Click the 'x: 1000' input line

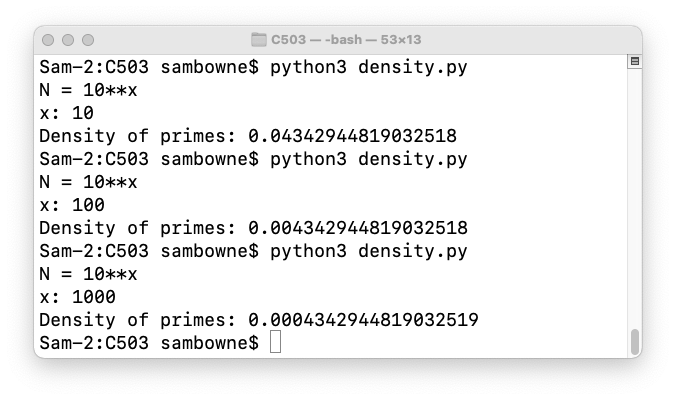pyautogui.click(x=77, y=297)
